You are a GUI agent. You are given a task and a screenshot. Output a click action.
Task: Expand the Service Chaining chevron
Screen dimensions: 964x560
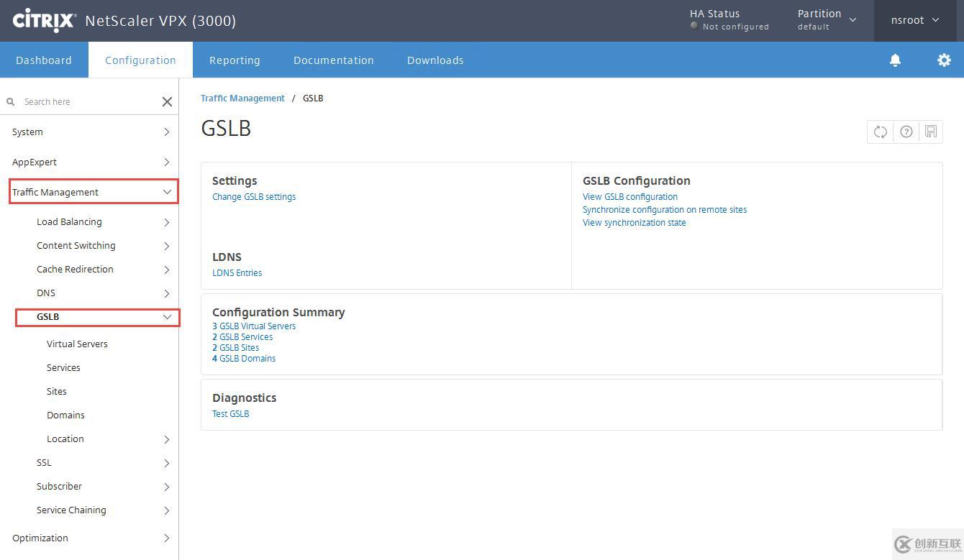pyautogui.click(x=167, y=510)
